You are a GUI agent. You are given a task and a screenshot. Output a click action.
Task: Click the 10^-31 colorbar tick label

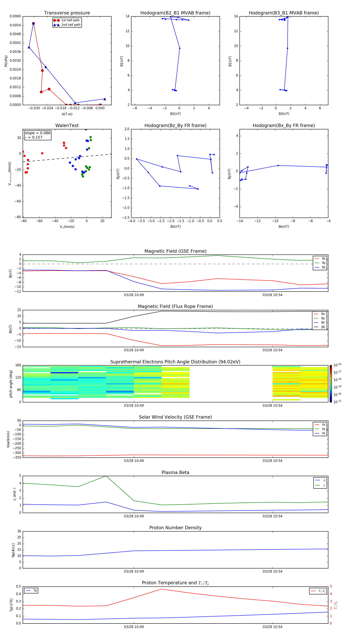tap(337, 402)
